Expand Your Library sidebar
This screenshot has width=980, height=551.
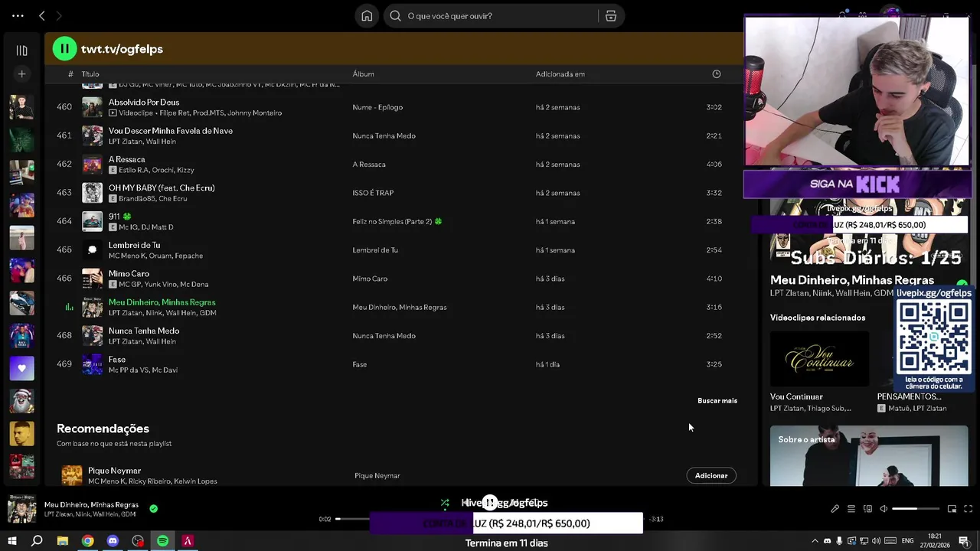pyautogui.click(x=21, y=51)
